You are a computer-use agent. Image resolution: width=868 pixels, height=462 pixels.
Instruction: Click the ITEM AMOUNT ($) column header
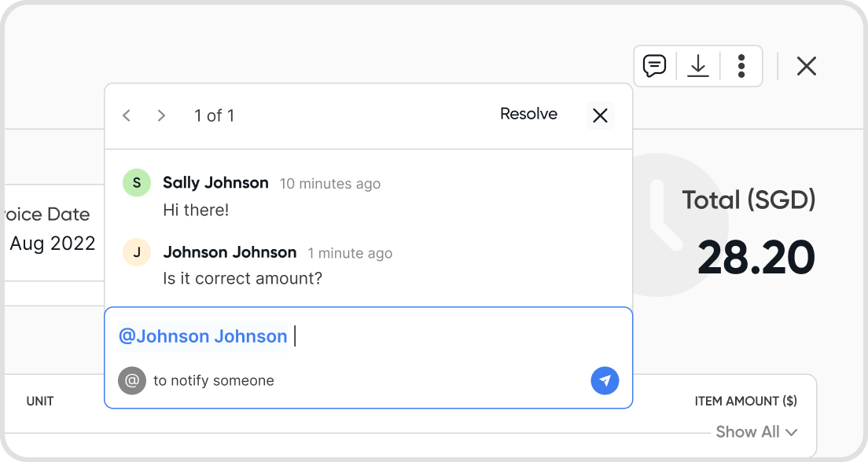(745, 401)
